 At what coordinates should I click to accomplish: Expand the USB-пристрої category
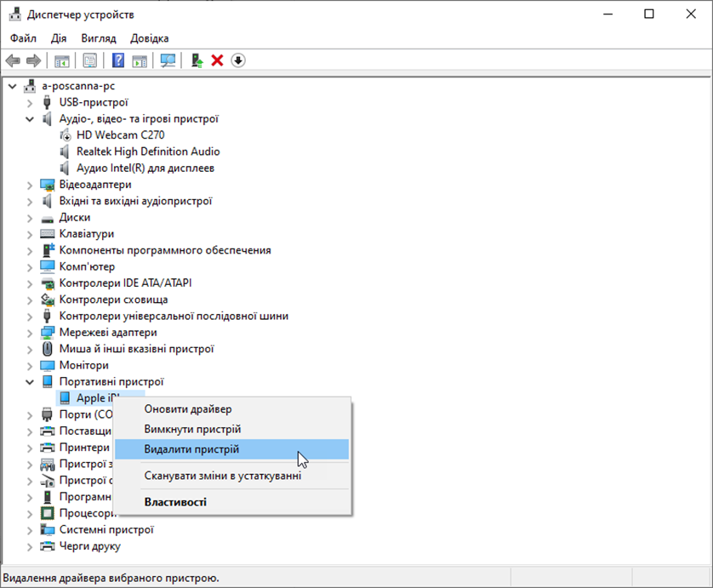point(30,103)
